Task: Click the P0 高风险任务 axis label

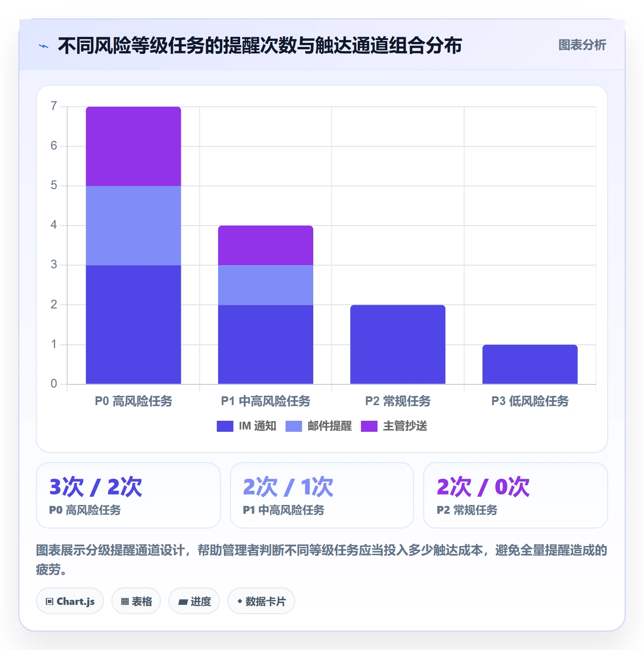Action: click(x=133, y=401)
